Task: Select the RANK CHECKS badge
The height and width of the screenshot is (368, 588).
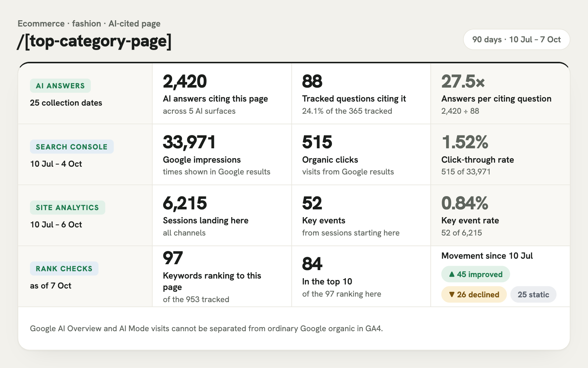Action: coord(64,269)
